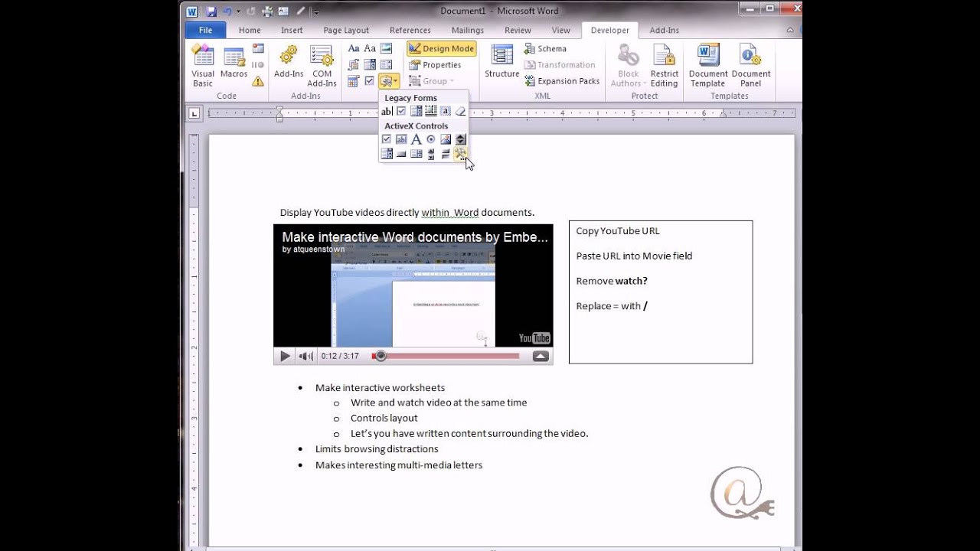This screenshot has height=551, width=980.
Task: Insert Drop-Down List content control
Action: point(386,64)
